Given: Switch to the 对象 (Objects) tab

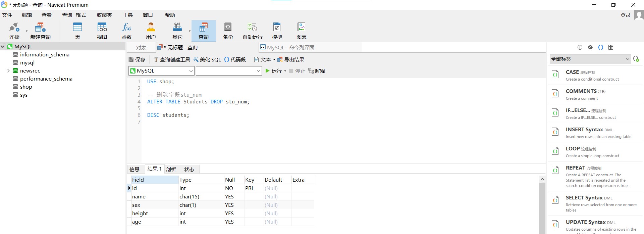Looking at the screenshot, I should point(141,48).
